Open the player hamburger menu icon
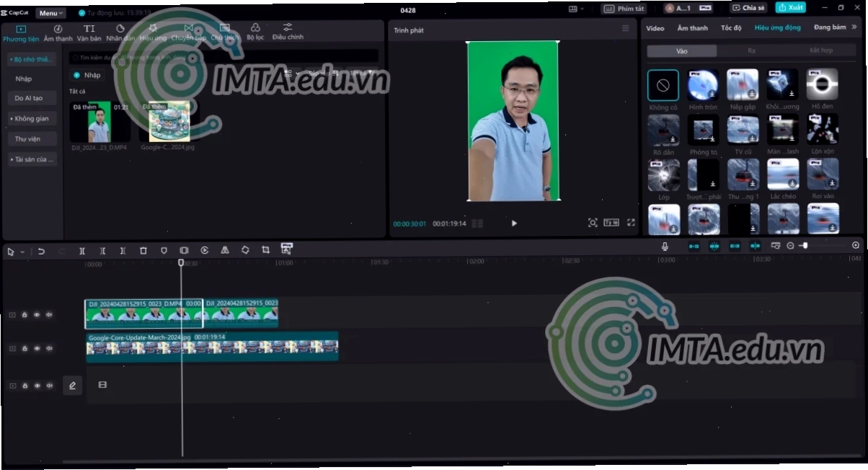Viewport: 868px width, 470px height. click(626, 28)
